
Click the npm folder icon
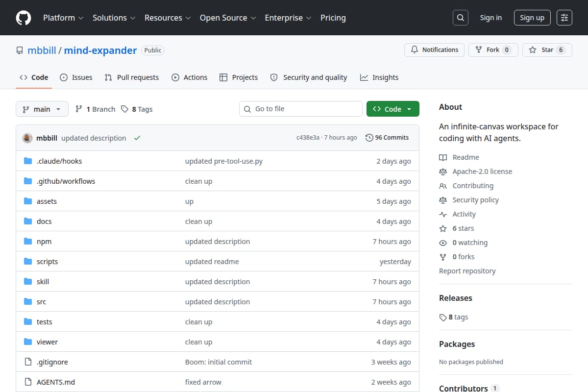coord(28,242)
